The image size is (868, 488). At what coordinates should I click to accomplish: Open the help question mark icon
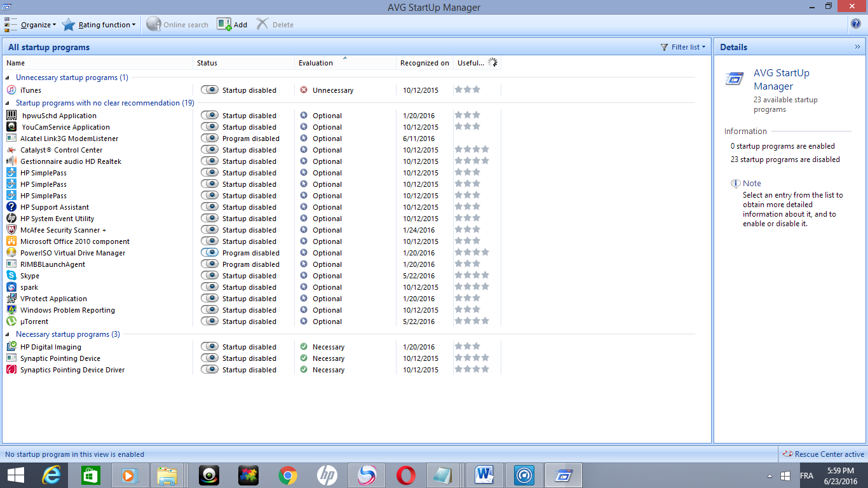pyautogui.click(x=856, y=24)
